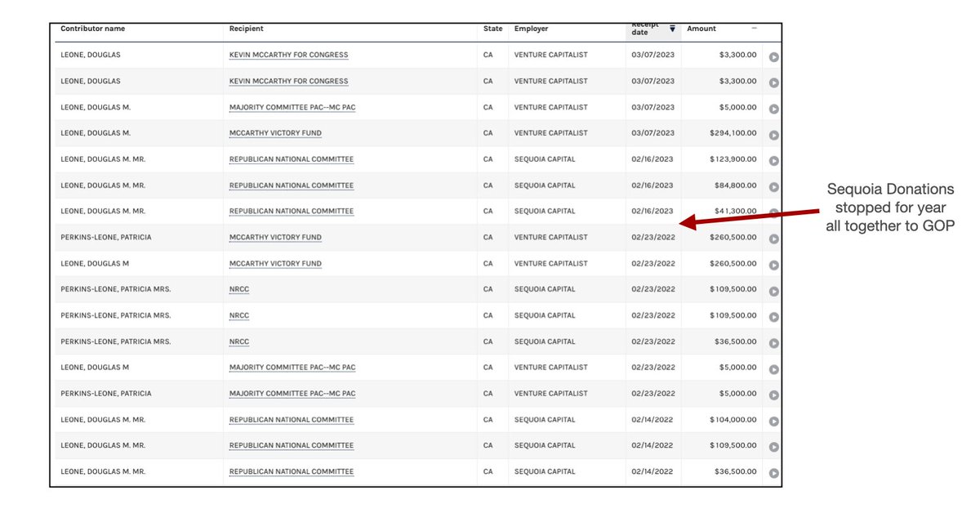This screenshot has width=980, height=522.
Task: Click the Recipient column header
Action: [247, 29]
